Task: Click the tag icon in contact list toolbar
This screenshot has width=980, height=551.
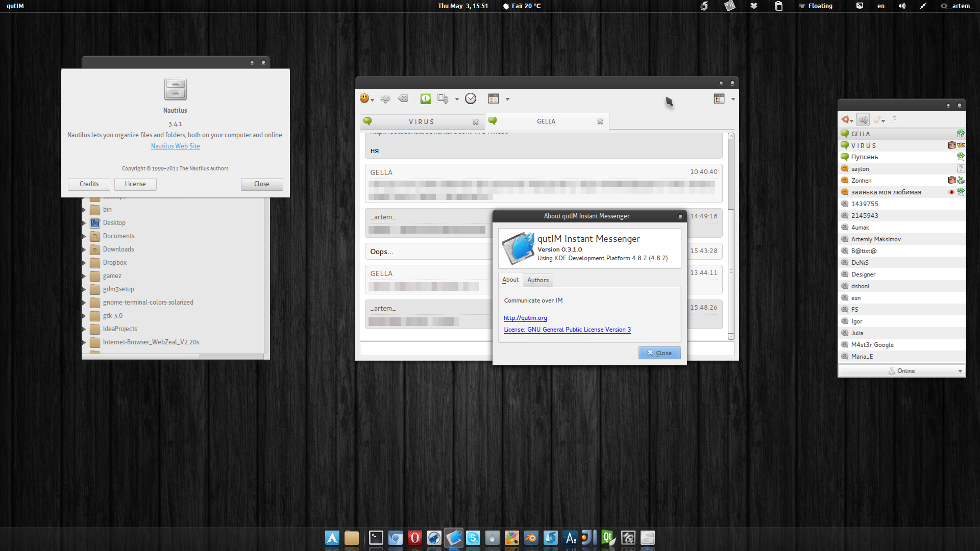Action: (x=879, y=119)
